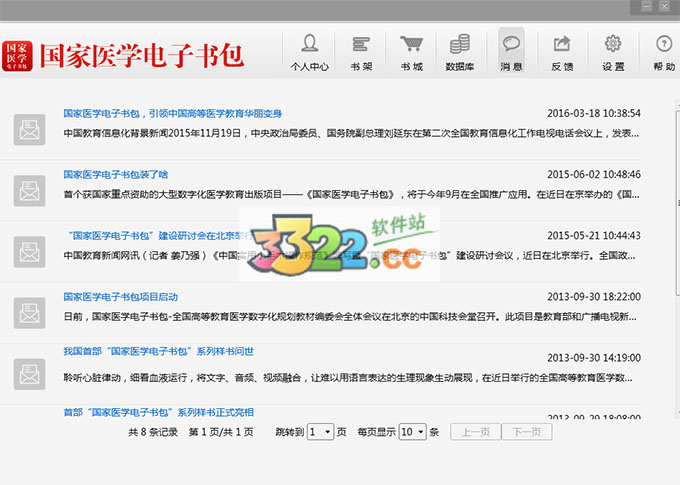Open message 引领中国高等医学教育华丽变身
680x485 pixels.
[x=173, y=114]
